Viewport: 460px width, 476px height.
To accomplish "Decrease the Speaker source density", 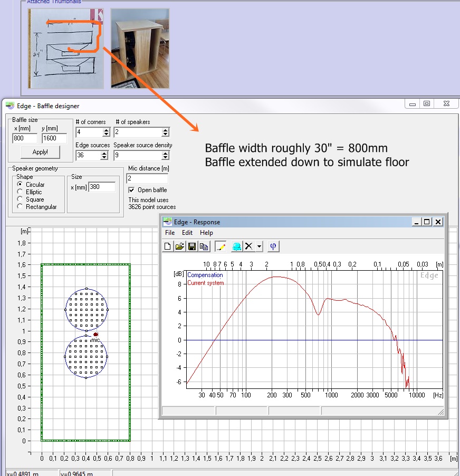I will point(165,158).
